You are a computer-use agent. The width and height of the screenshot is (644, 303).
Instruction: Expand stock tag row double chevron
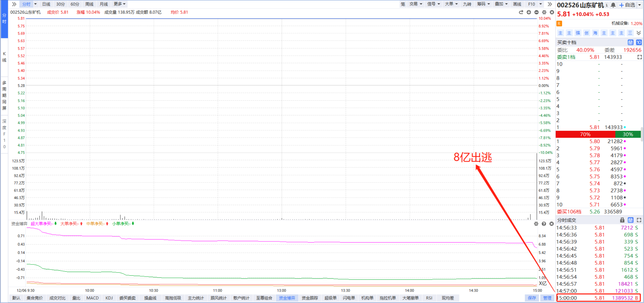639,33
